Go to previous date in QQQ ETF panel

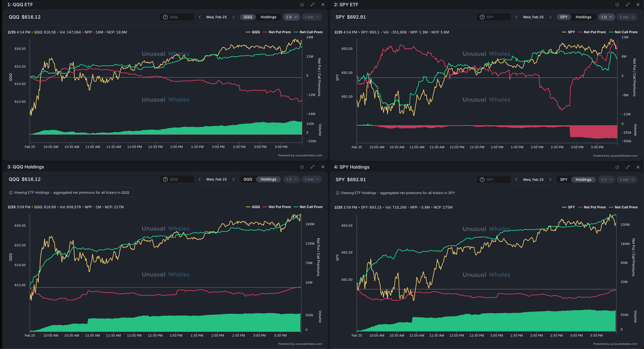[199, 17]
